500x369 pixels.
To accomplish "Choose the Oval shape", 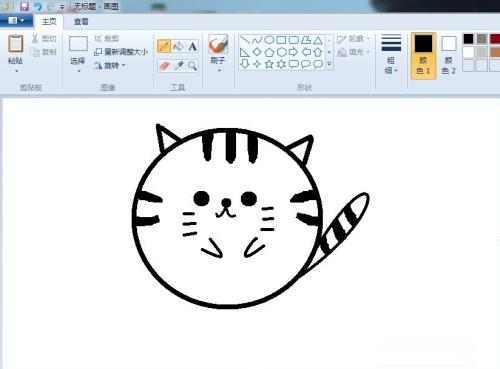I will (269, 40).
